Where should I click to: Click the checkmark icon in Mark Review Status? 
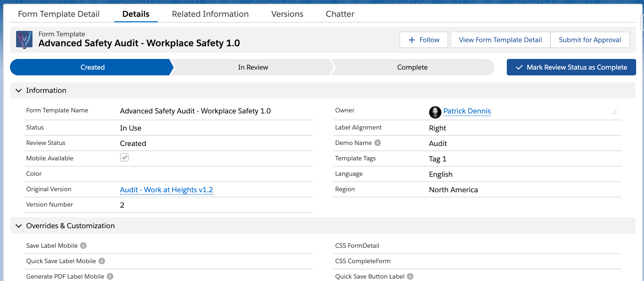[x=519, y=68]
